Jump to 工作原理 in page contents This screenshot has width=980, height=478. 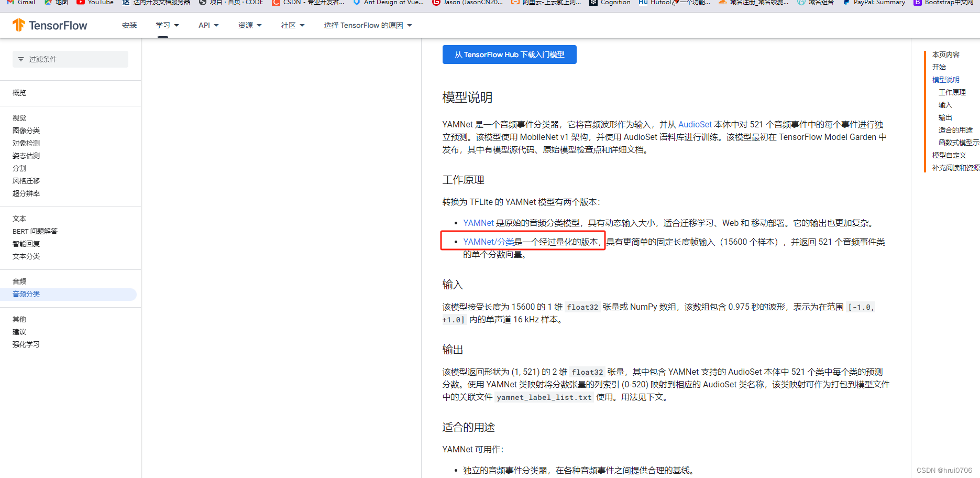point(952,92)
